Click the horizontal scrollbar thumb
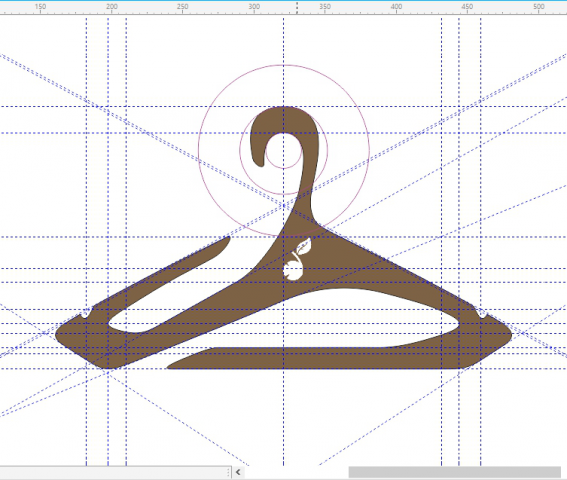Image resolution: width=567 pixels, height=480 pixels. (x=455, y=472)
